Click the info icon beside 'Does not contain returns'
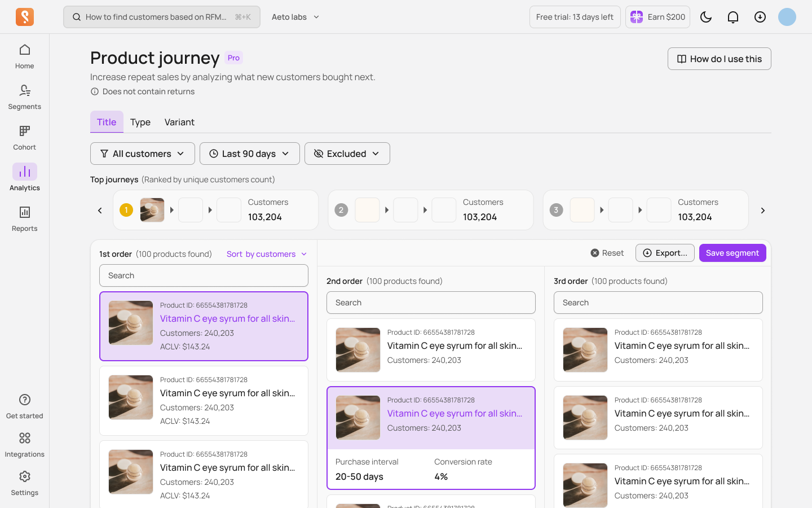Image resolution: width=812 pixels, height=508 pixels. (95, 91)
